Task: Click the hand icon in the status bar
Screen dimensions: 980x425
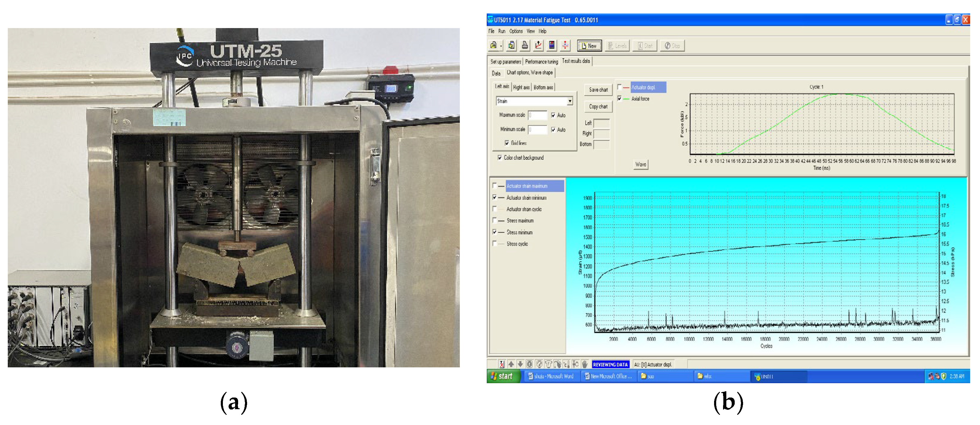Action: click(x=585, y=364)
